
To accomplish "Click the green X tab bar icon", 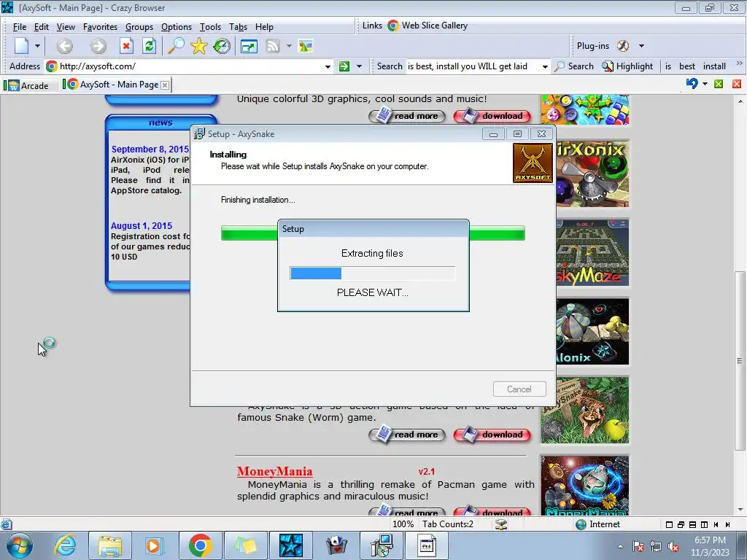I will 719,85.
